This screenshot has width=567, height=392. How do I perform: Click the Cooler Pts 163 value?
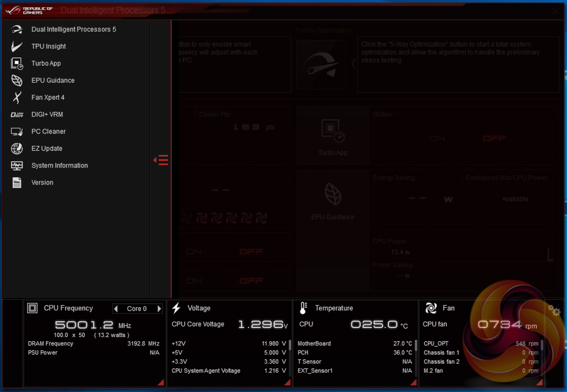coord(246,127)
